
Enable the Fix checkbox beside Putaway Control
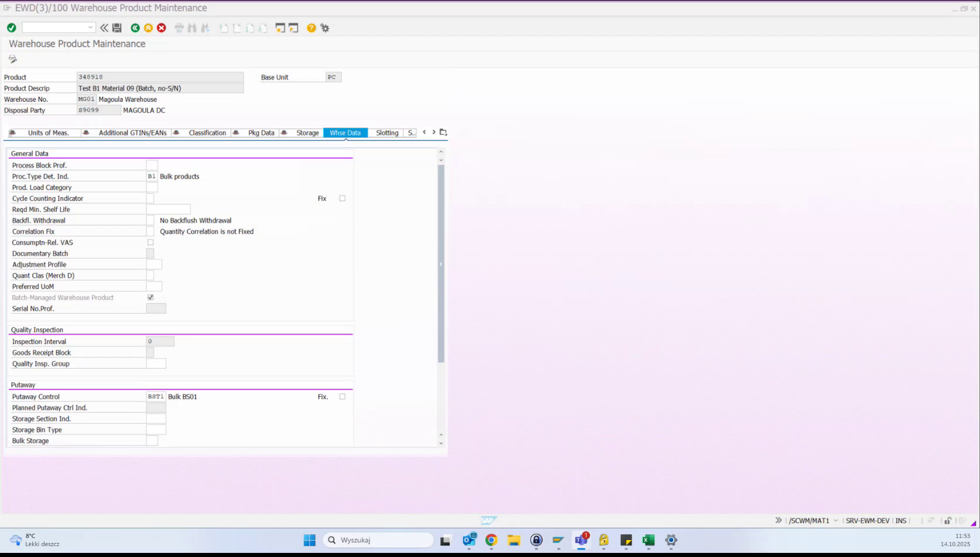(342, 396)
